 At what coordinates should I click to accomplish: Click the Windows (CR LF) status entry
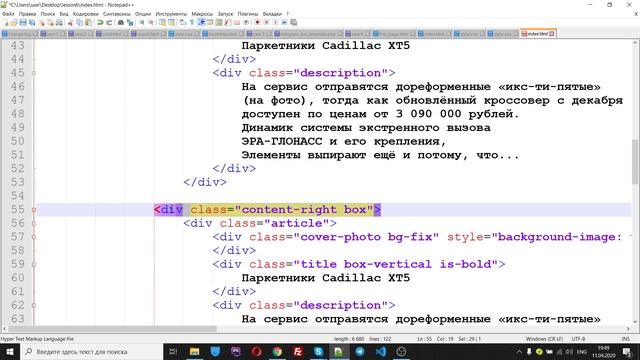pyautogui.click(x=544, y=339)
